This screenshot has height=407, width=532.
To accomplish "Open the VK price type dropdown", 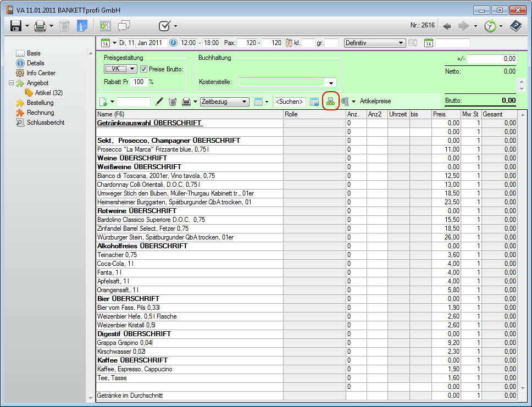I will pyautogui.click(x=133, y=69).
